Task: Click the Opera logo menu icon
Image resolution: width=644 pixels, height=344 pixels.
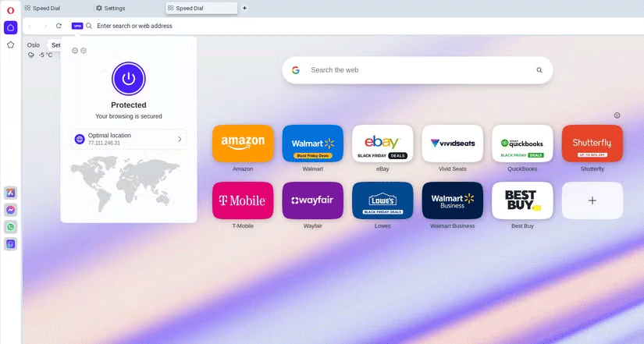Action: point(10,9)
